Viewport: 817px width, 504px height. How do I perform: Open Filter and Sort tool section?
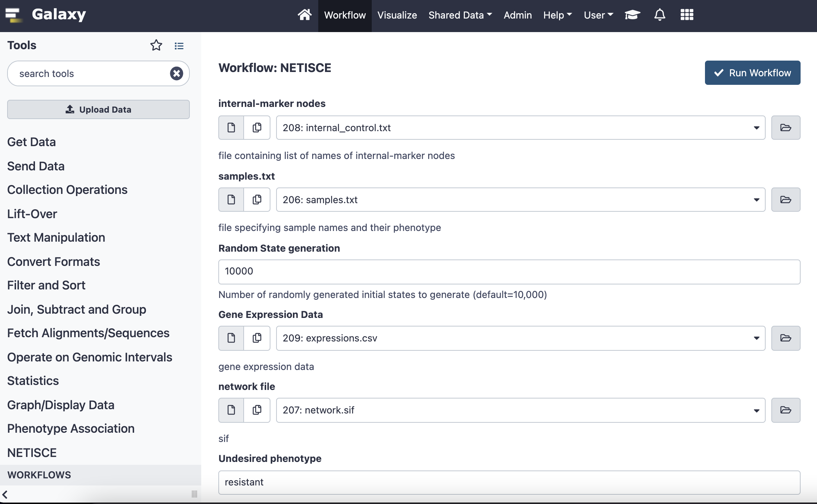coord(46,285)
